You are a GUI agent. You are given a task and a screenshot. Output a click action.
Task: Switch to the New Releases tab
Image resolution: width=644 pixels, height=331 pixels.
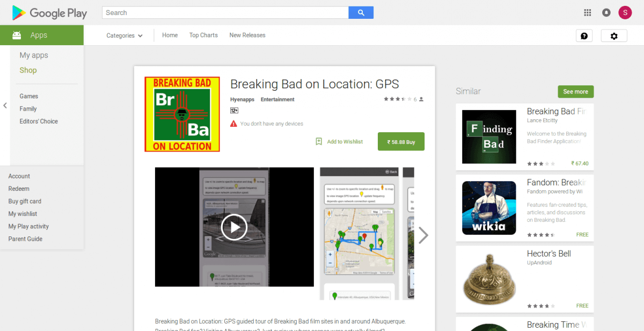point(247,35)
